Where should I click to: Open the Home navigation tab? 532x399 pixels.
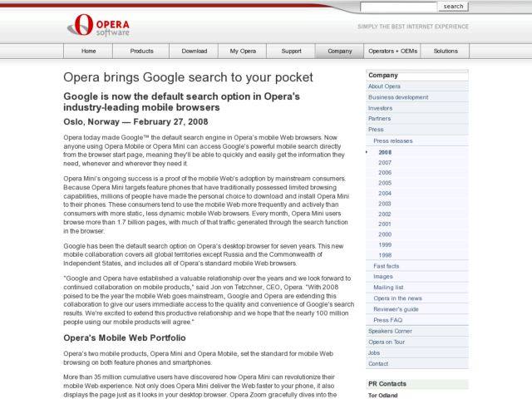click(88, 51)
